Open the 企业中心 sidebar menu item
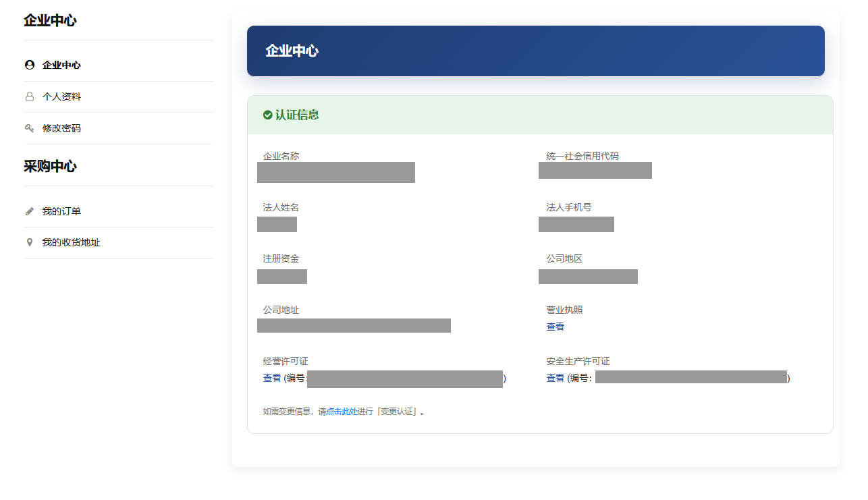Screen dimensions: 868x500 [61, 65]
